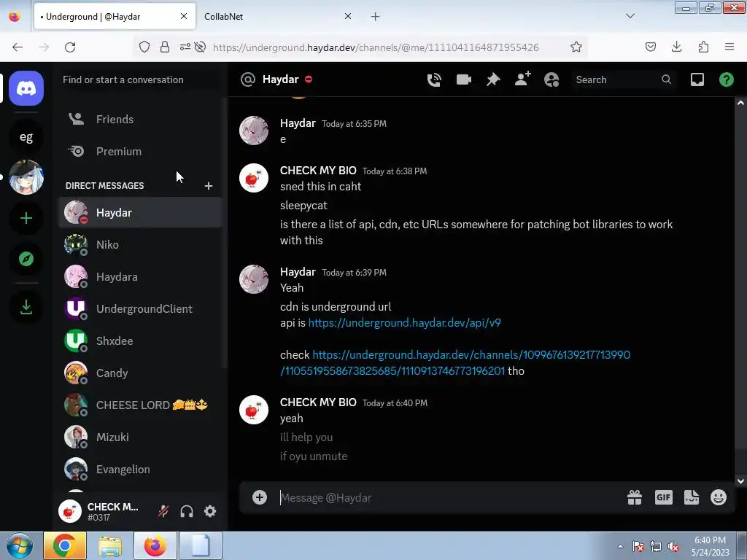Viewport: 747px width, 560px height.
Task: Click the Message @Haydar input box
Action: (448, 497)
